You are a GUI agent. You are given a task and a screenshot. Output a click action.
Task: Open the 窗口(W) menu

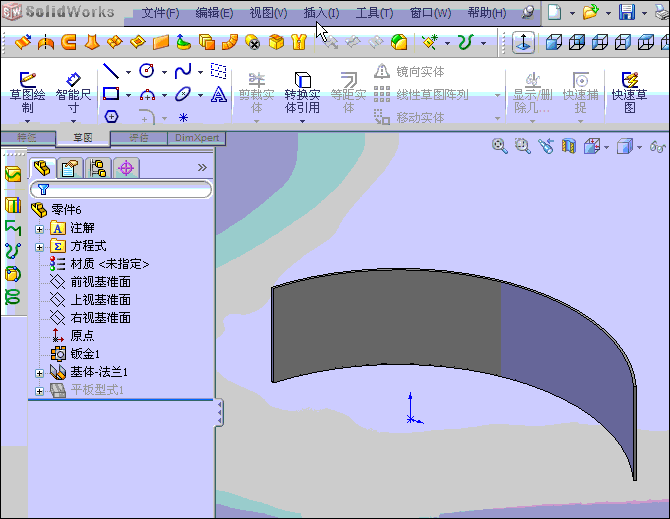coord(430,13)
